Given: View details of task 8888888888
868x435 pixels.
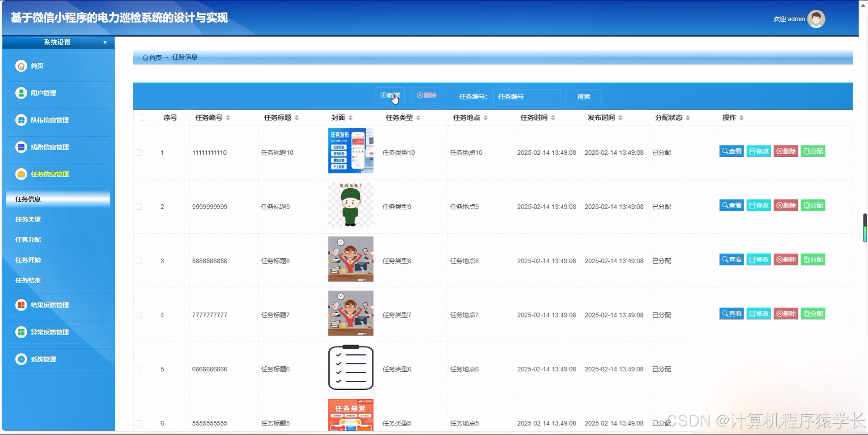Looking at the screenshot, I should (731, 260).
